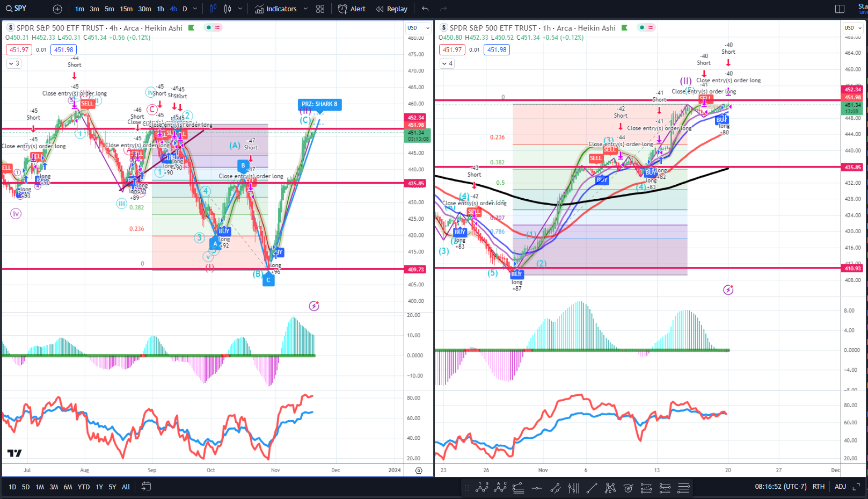
Task: Select the 5Y date range
Action: (112, 487)
